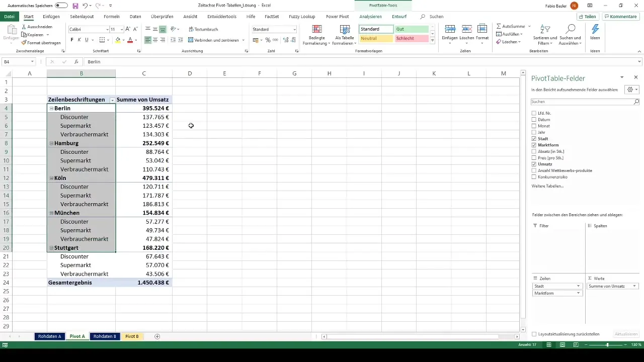Check the Lfd. Nr. field
Screen dimensions: 644x362
pos(534,113)
